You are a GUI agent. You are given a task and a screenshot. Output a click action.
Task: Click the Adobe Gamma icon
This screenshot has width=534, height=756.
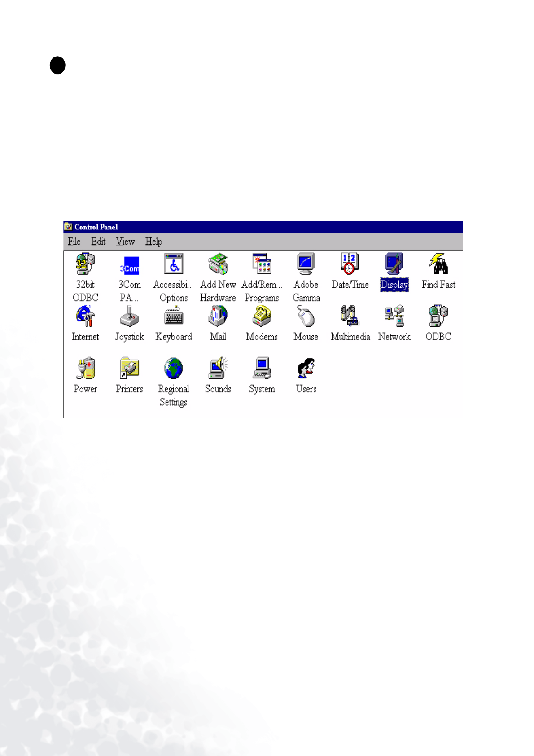click(306, 264)
